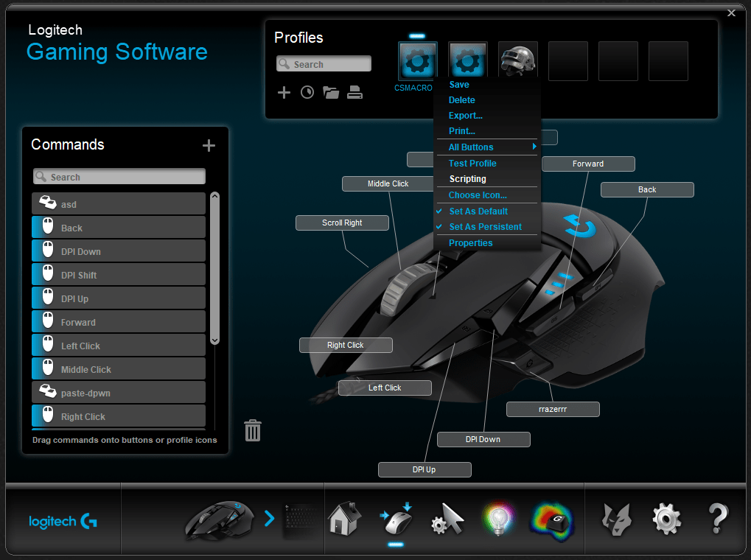The image size is (751, 560).
Task: Select the fourth empty profile slot
Action: point(568,61)
